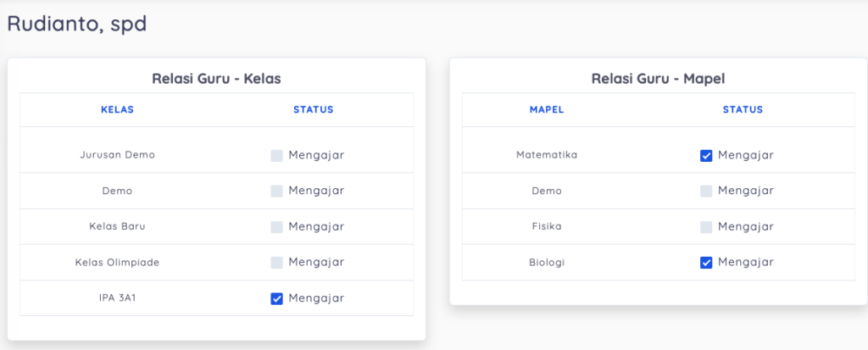
Task: Uncheck Mengajar for IPA 3A1 class
Action: [277, 298]
